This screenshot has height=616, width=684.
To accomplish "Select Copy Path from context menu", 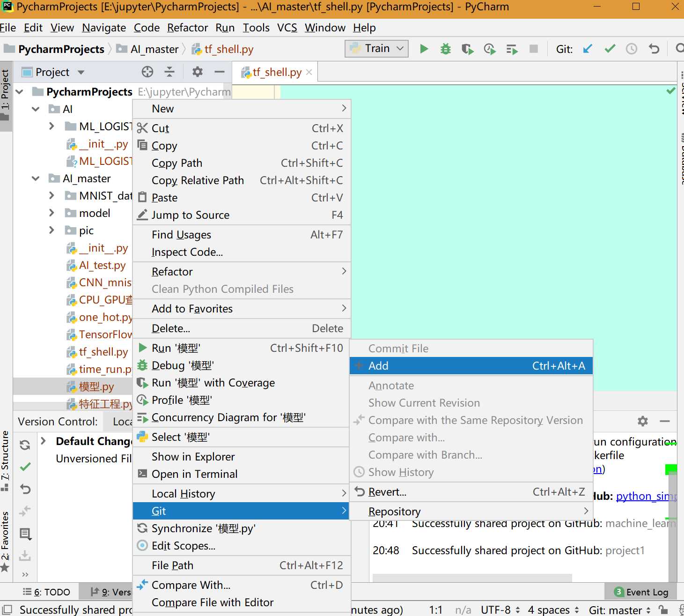I will (242, 163).
